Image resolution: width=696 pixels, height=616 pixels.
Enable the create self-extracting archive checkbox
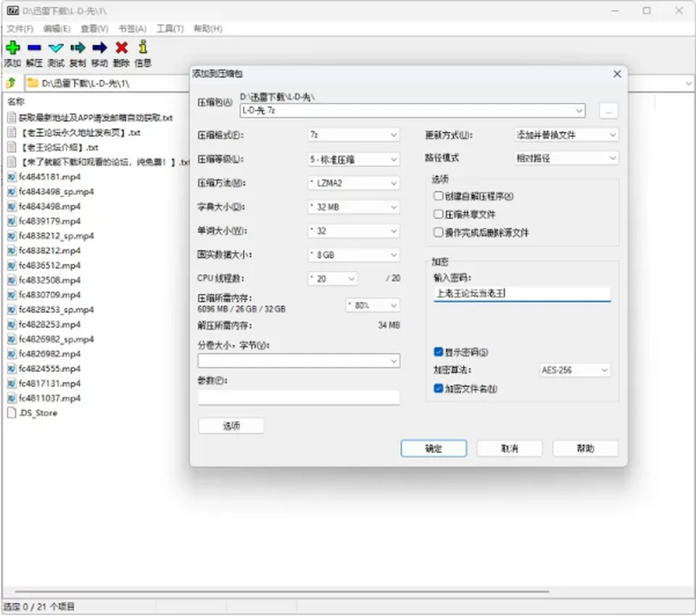click(438, 196)
